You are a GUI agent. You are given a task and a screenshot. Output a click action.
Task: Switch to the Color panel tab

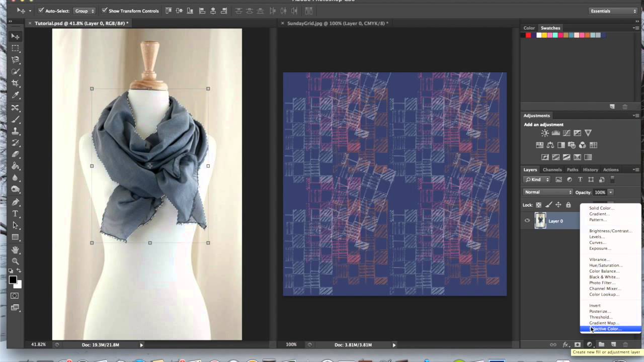point(529,28)
